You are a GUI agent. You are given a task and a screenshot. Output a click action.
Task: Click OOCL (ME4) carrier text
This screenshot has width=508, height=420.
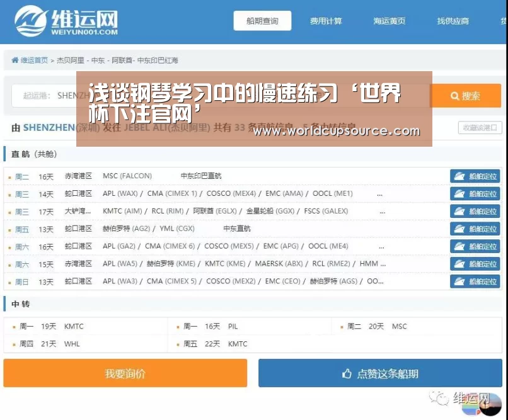tap(328, 246)
